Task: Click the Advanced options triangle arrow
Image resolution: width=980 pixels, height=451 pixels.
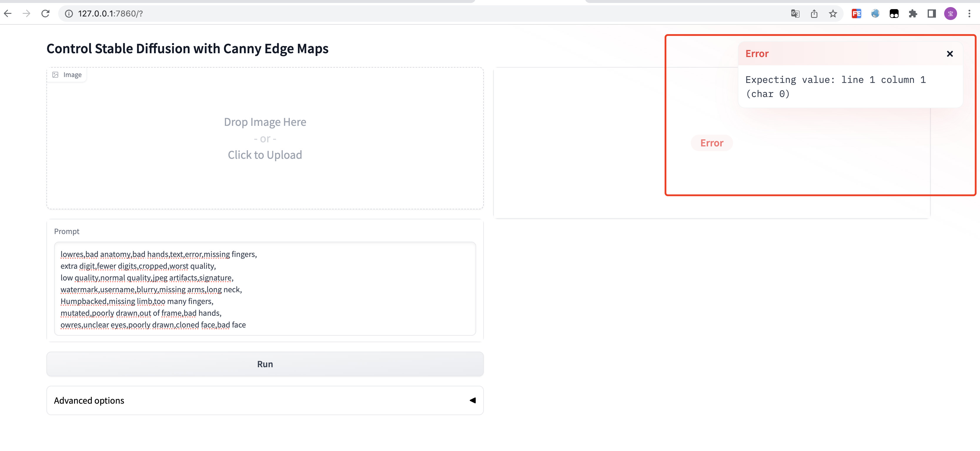Action: (x=472, y=400)
